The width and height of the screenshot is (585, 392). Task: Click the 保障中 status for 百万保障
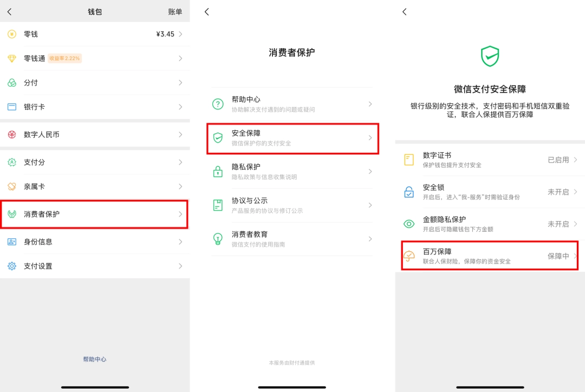pos(558,256)
